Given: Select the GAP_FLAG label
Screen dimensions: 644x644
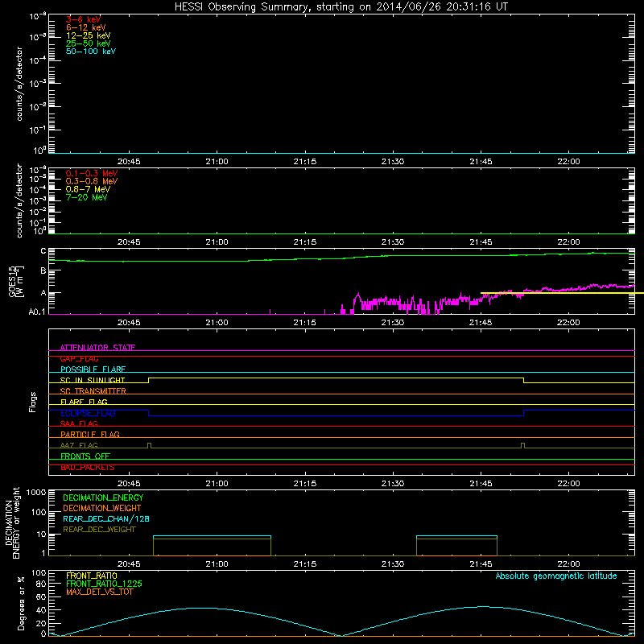Looking at the screenshot, I should click(x=79, y=358).
